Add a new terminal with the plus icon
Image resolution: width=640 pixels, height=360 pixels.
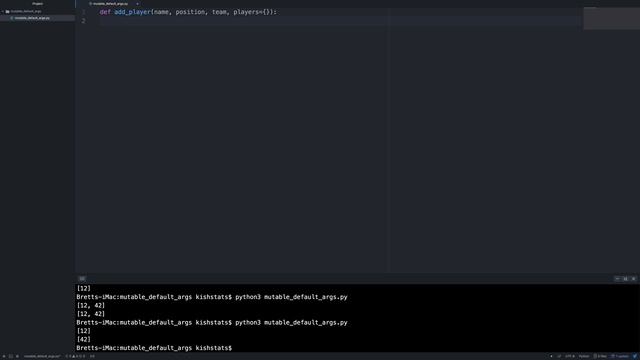(4, 356)
